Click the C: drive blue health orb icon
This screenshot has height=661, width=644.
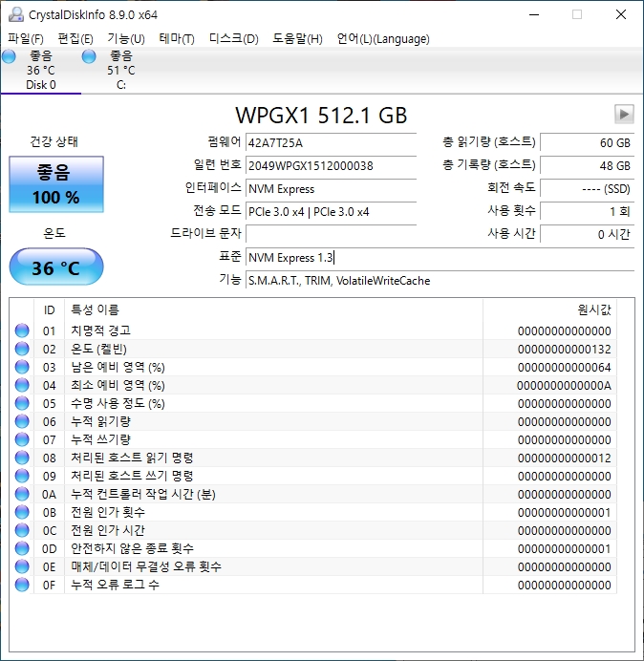coord(89,56)
